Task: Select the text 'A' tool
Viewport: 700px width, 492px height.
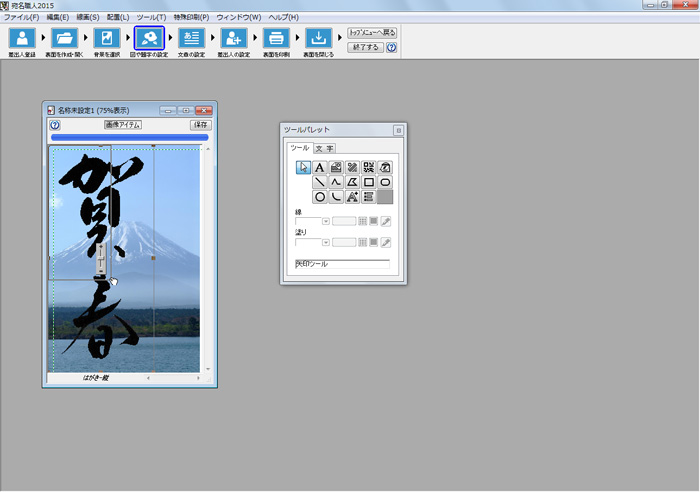Action: tap(320, 167)
